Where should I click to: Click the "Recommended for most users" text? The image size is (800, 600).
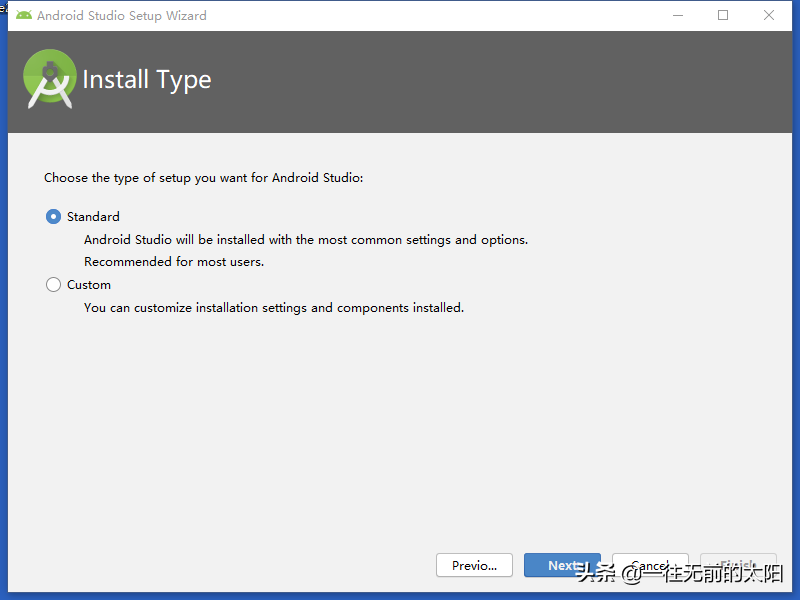tap(174, 262)
